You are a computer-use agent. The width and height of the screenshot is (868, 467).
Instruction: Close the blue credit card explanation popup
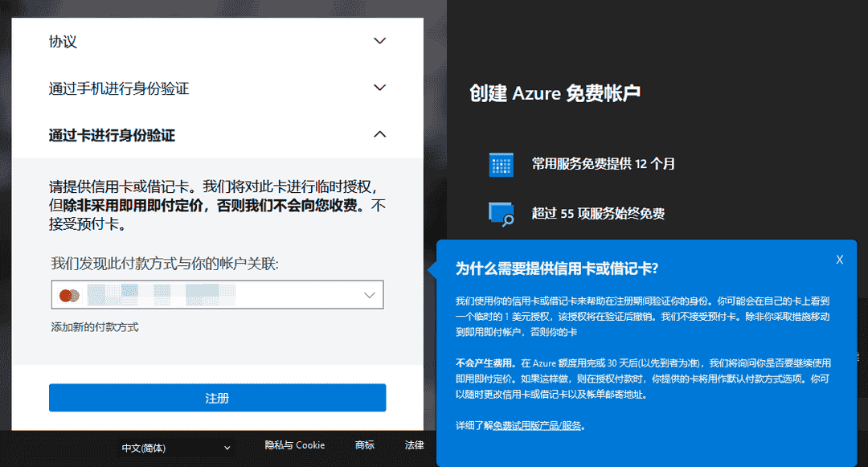840,259
